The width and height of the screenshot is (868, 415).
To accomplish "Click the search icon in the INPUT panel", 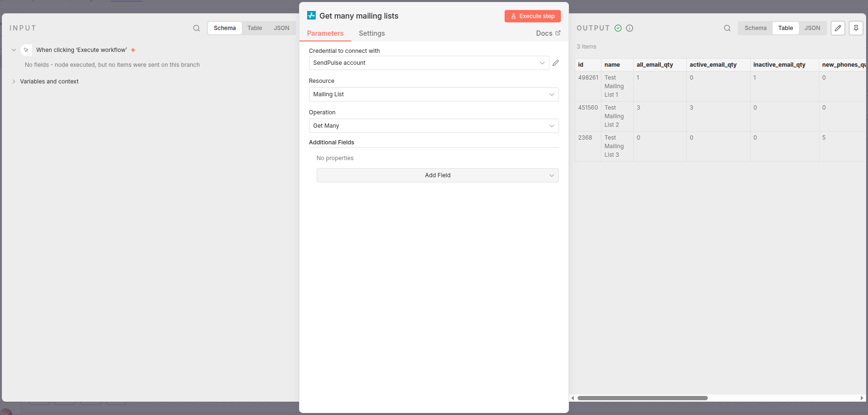I will (196, 28).
